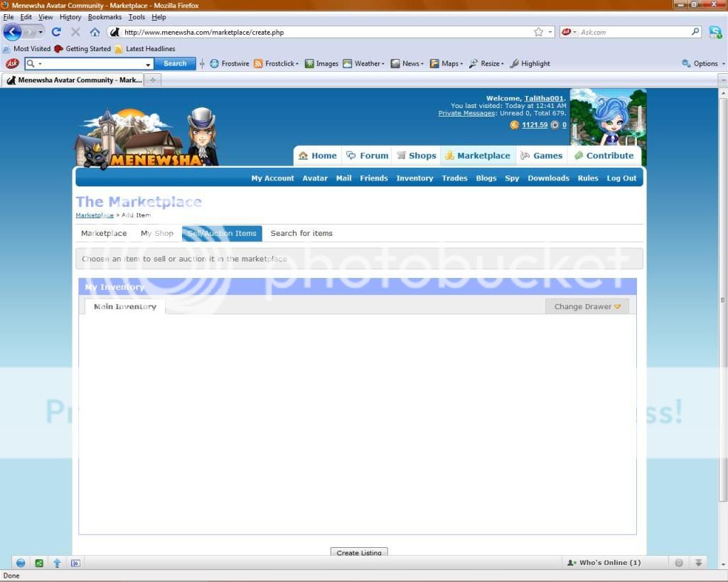The height and width of the screenshot is (582, 728).
Task: Reload the page with the refresh icon
Action: pyautogui.click(x=56, y=32)
